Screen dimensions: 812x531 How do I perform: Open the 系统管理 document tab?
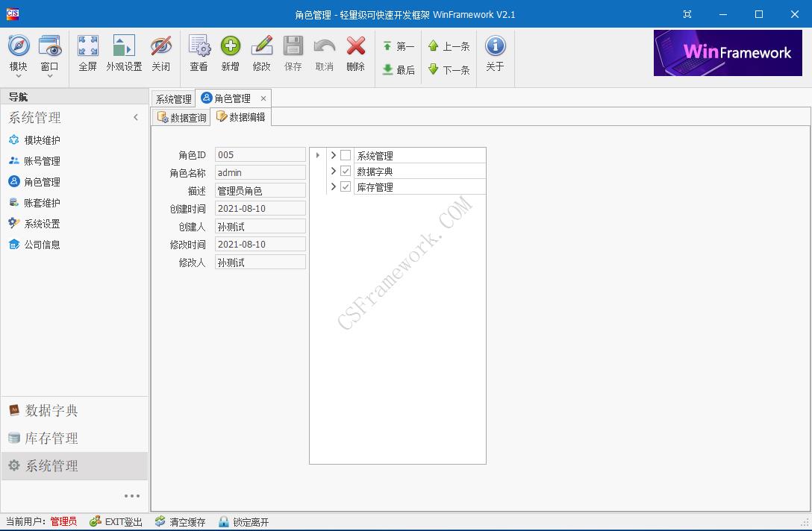tap(173, 98)
